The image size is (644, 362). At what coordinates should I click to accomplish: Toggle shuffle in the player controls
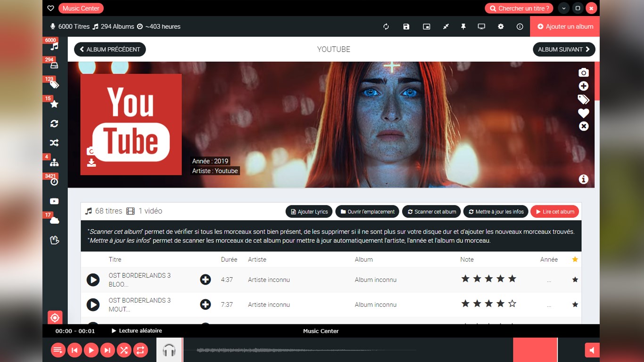click(124, 350)
